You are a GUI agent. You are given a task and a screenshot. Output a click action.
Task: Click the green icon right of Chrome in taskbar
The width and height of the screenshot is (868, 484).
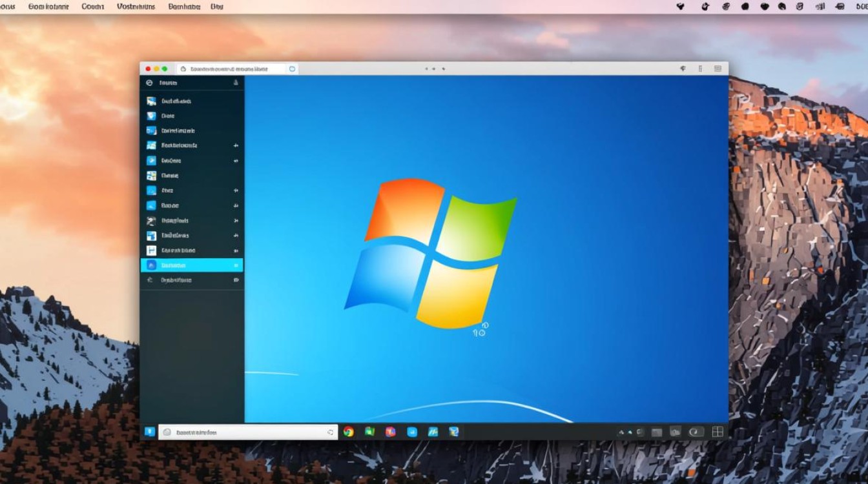(x=369, y=432)
